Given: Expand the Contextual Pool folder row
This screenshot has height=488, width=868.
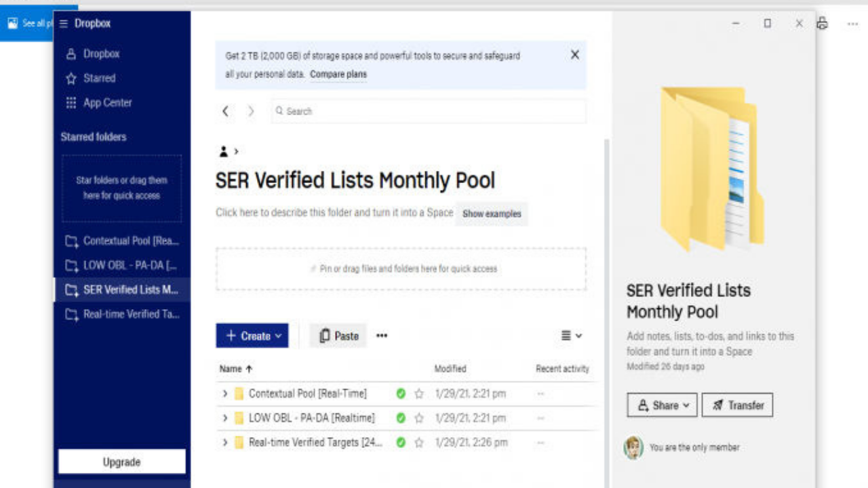Looking at the screenshot, I should pos(224,393).
